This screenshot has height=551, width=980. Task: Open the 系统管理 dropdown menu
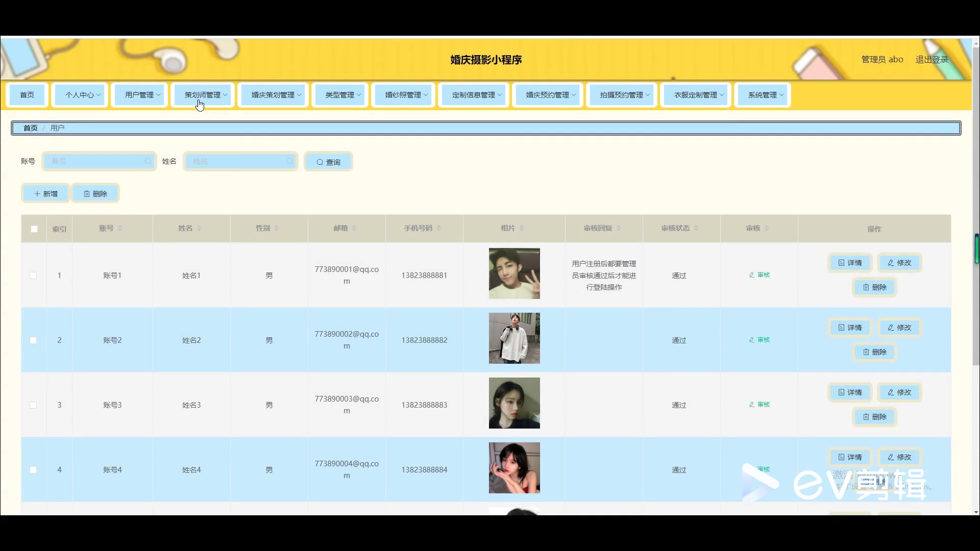pyautogui.click(x=763, y=95)
